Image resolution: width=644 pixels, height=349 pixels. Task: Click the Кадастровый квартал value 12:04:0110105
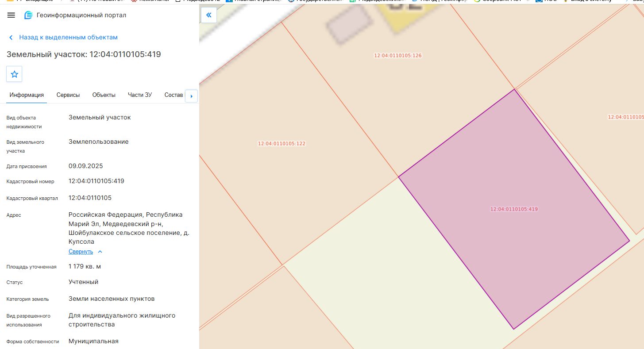[90, 198]
